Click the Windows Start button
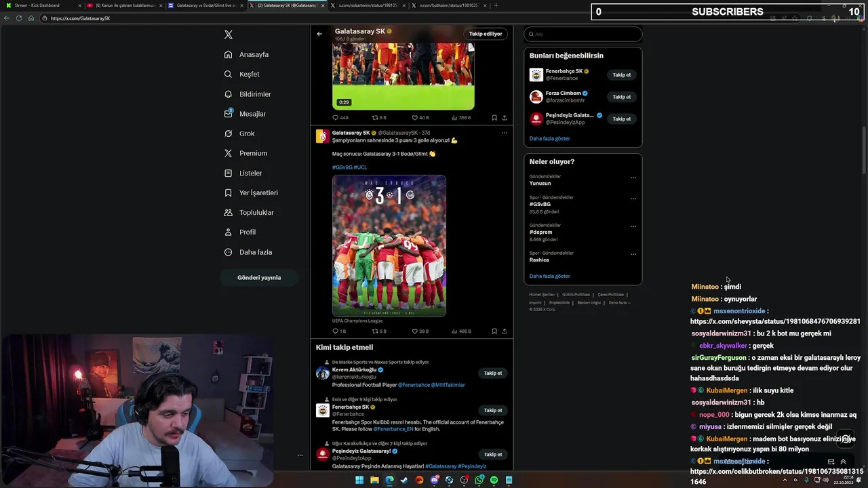868x488 pixels. tap(359, 481)
